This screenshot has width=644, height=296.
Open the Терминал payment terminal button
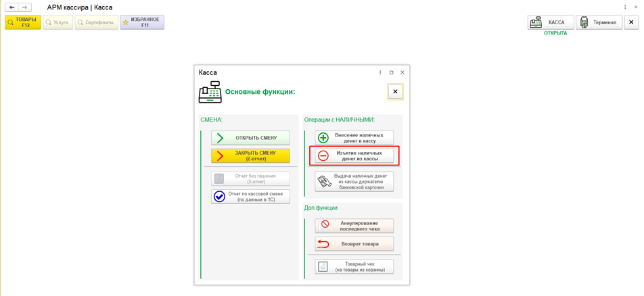[599, 22]
